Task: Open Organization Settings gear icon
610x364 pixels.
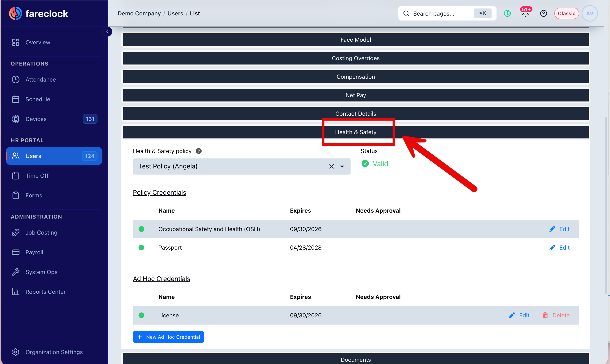Action: click(x=15, y=352)
